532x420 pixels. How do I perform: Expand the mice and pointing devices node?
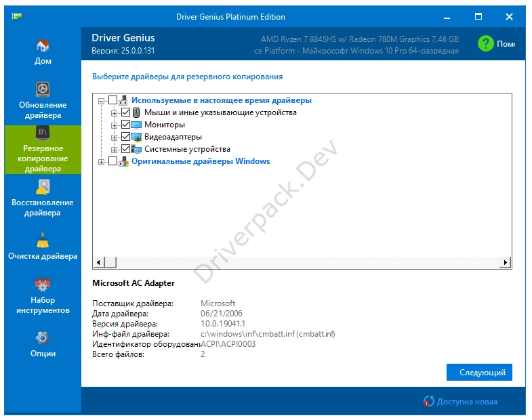(114, 113)
